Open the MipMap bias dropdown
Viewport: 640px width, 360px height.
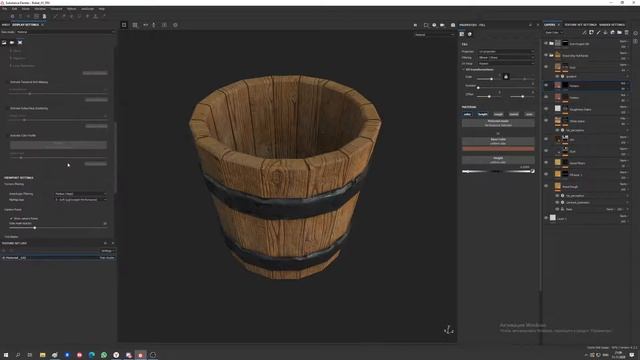(x=80, y=200)
